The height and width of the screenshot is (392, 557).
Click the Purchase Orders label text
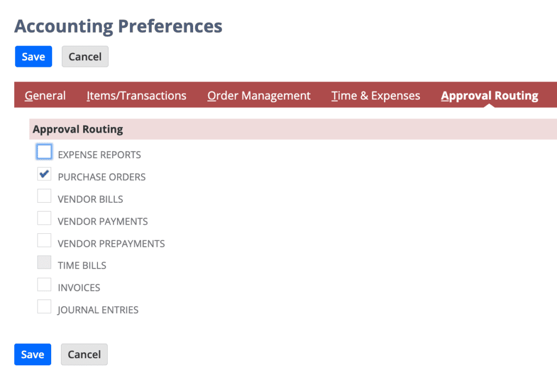click(x=102, y=177)
